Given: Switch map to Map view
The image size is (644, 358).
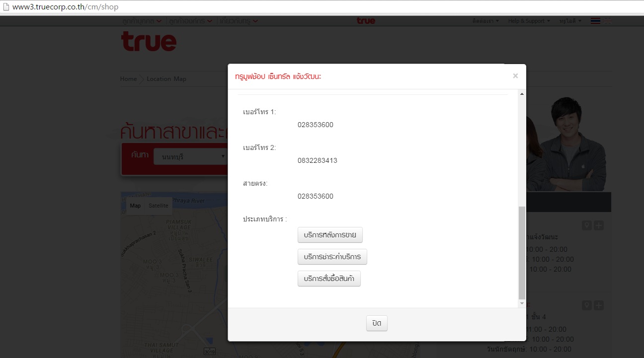Looking at the screenshot, I should (135, 206).
